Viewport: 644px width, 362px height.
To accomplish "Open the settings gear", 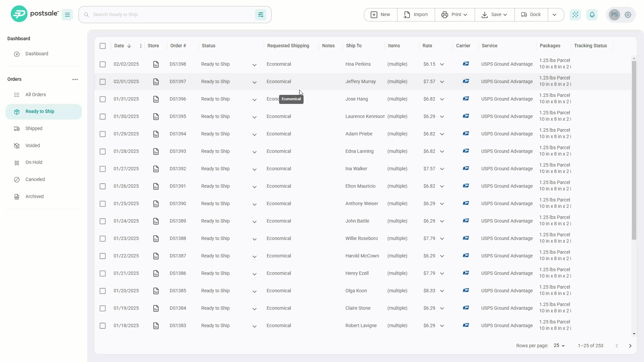I will (628, 14).
